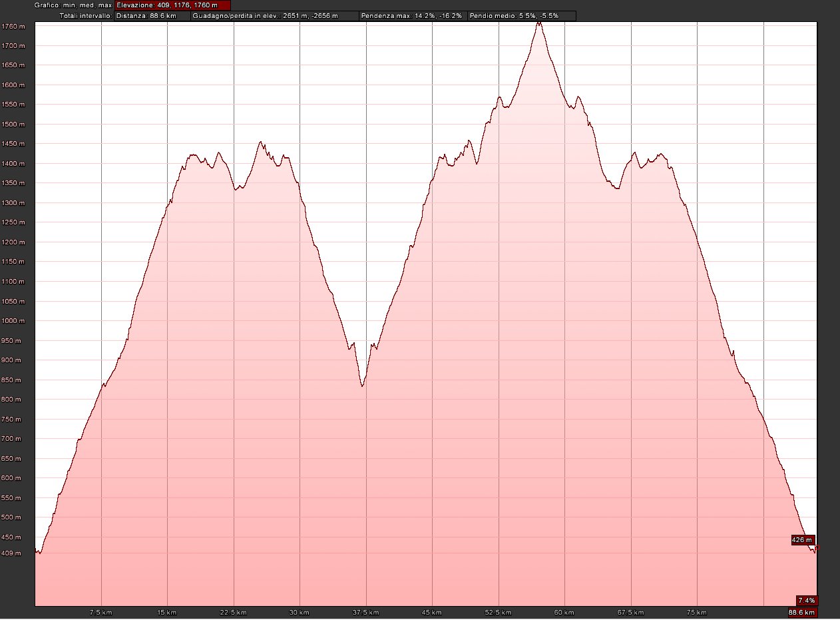Click the 1760 m label on vertical axis
Screen dimensions: 840x620
(14, 27)
